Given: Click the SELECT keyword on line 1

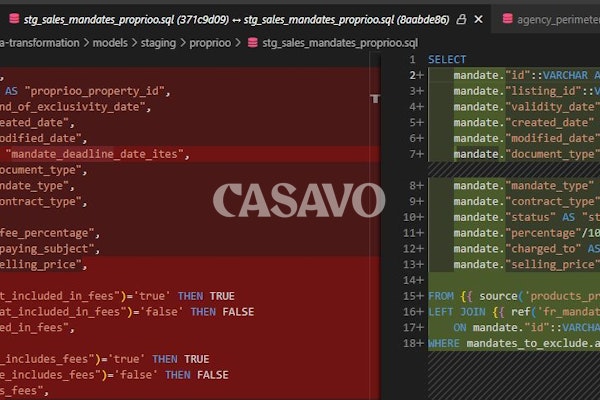Looking at the screenshot, I should [447, 60].
